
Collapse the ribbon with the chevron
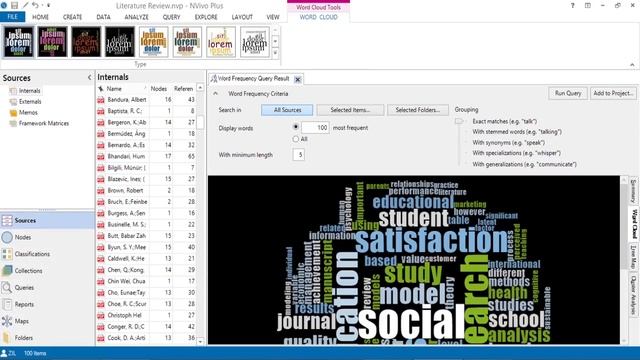pyautogui.click(x=632, y=64)
